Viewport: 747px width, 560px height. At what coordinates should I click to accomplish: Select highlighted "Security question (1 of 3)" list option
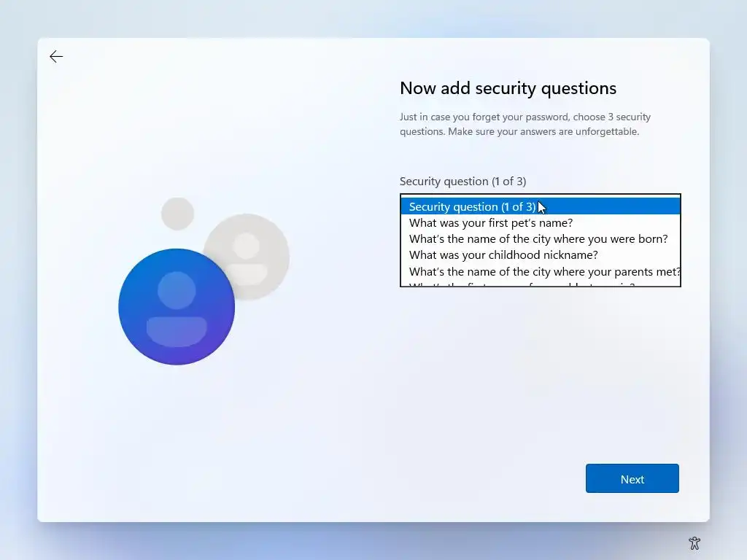[541, 206]
